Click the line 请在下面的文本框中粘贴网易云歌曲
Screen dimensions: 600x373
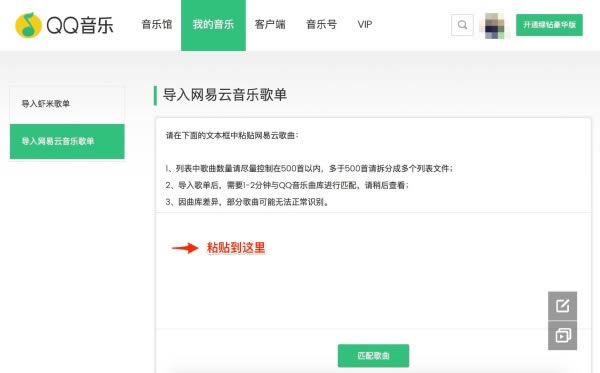click(232, 135)
